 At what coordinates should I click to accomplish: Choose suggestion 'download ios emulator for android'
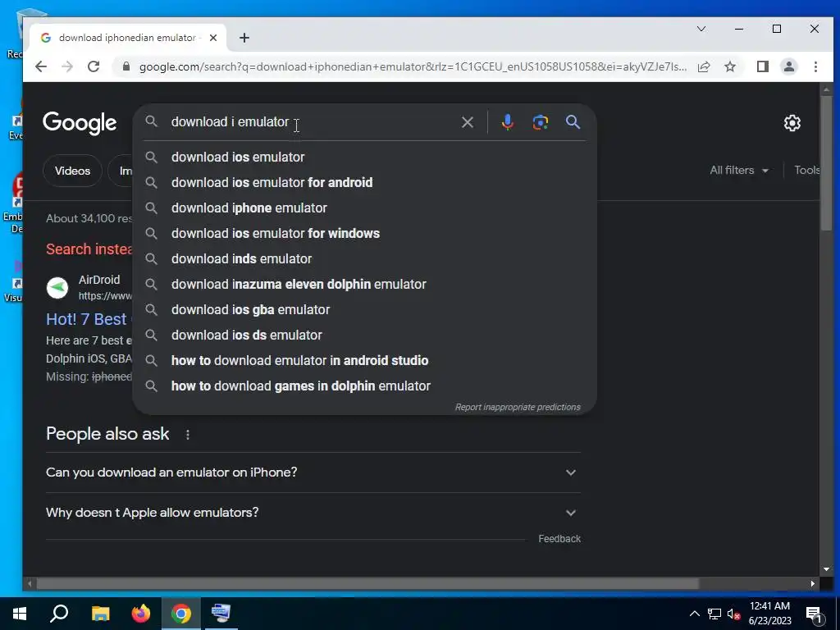click(x=365, y=182)
